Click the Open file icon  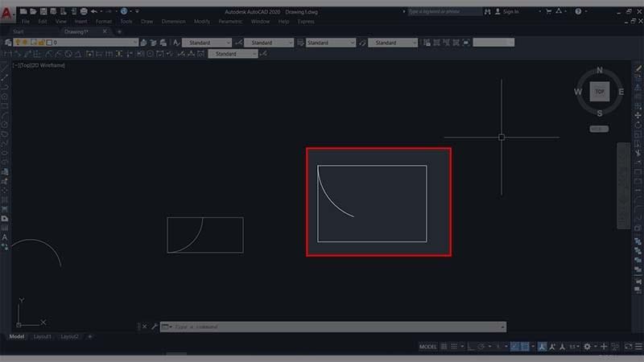pyautogui.click(x=33, y=11)
